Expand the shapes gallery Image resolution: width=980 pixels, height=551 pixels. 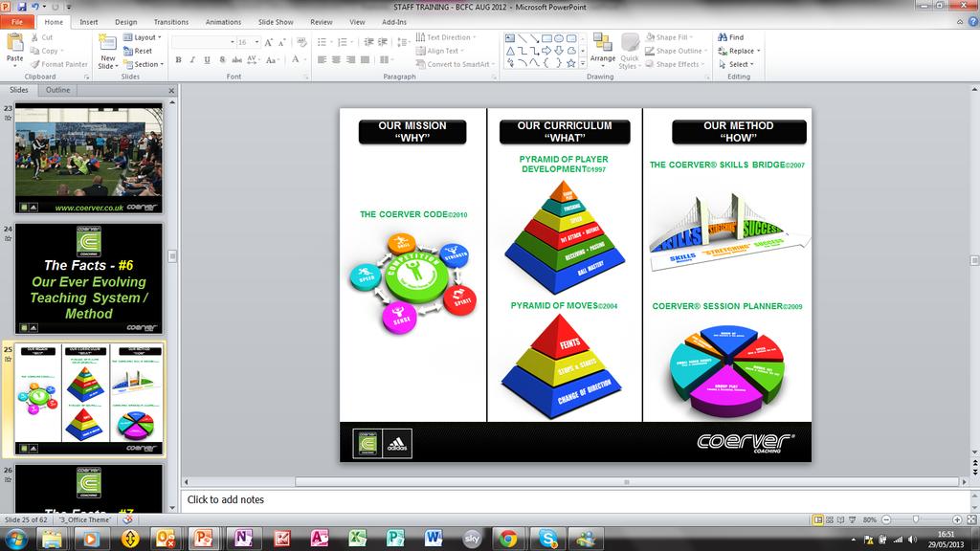tap(583, 63)
